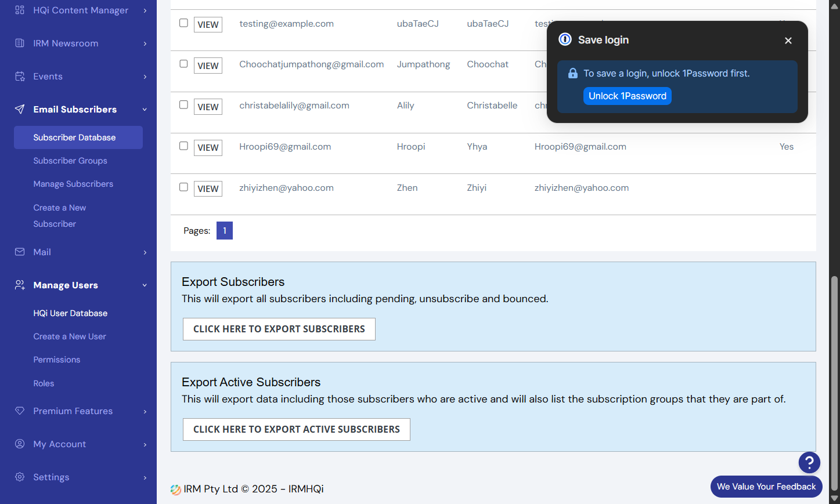The height and width of the screenshot is (504, 840).
Task: Expand the Mail menu chevron
Action: coord(145,252)
